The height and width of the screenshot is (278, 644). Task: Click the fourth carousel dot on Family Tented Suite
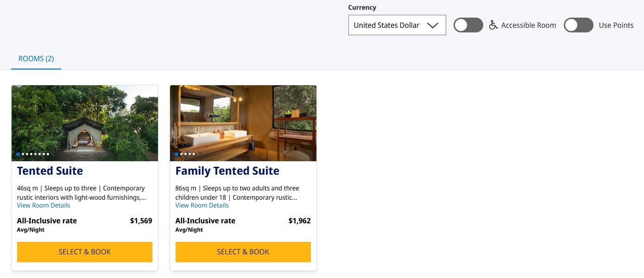click(189, 154)
